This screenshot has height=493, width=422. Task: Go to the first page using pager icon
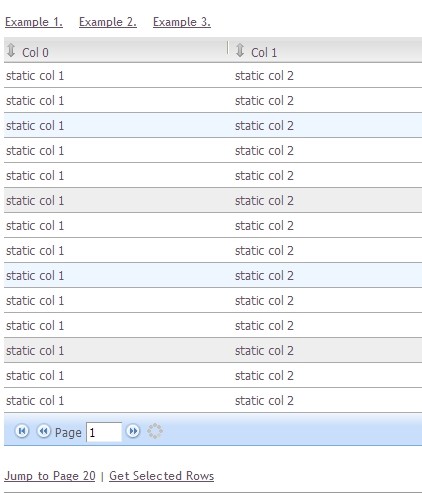coord(22,431)
